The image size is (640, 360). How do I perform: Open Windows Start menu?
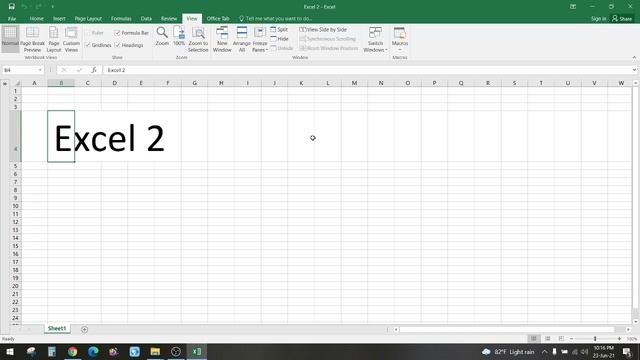(10, 351)
